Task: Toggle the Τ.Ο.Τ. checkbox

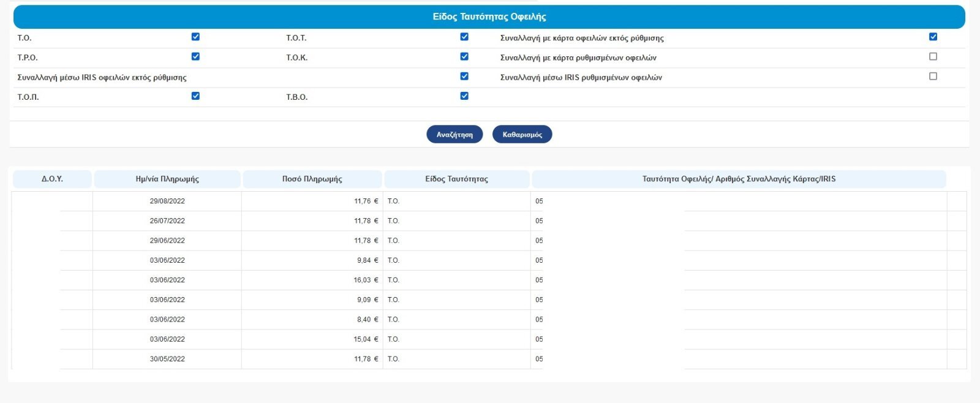Action: 464,37
